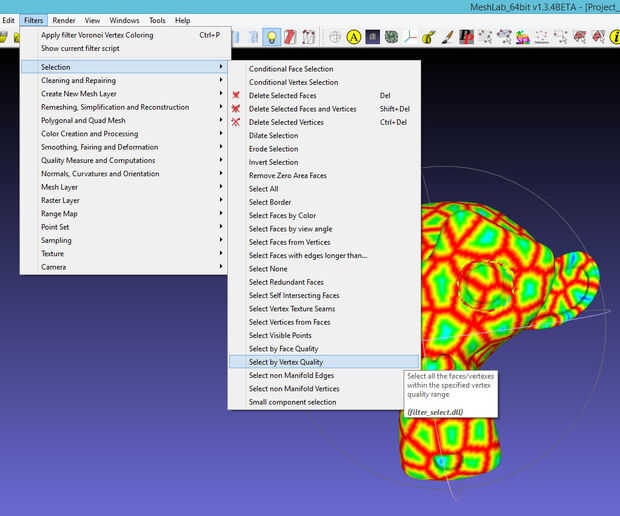Choose Select by Face Quality
This screenshot has height=516, width=620.
coord(323,349)
